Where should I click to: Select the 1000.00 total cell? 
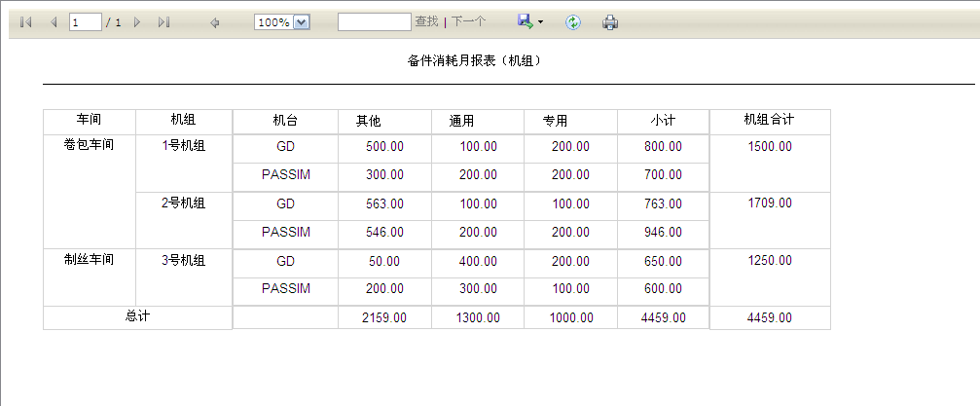(x=571, y=317)
